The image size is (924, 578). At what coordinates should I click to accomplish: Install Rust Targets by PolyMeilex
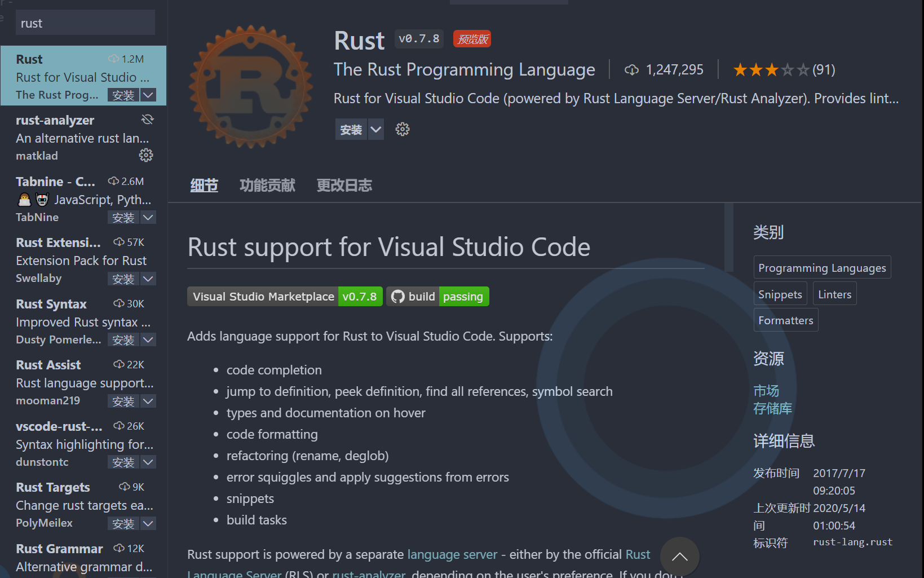pos(123,523)
